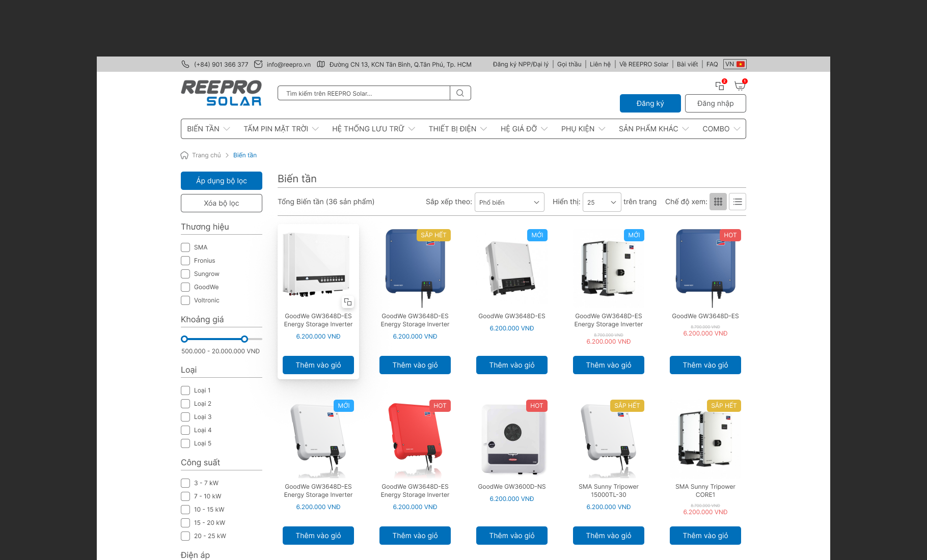927x560 pixels.
Task: Click compare icon on first product card
Action: click(x=348, y=302)
